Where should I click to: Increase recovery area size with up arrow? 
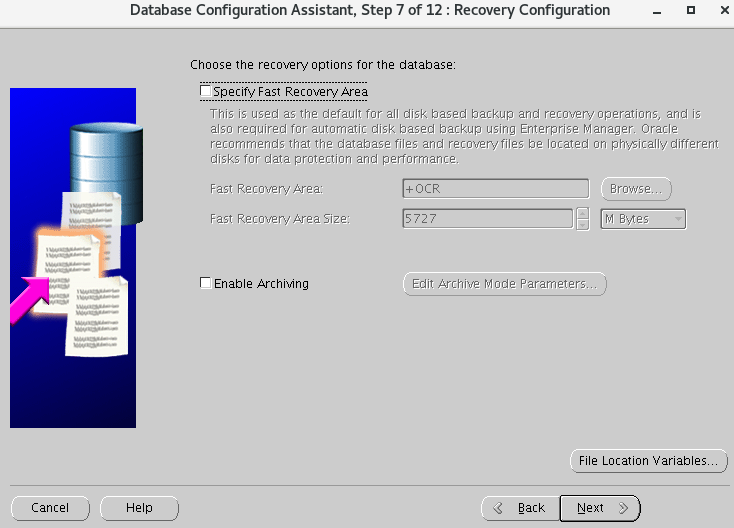[x=583, y=214]
